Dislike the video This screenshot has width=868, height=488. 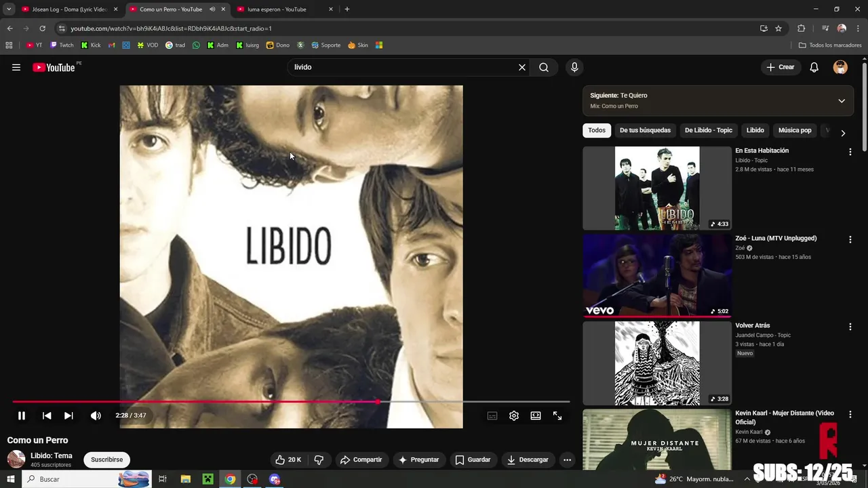pos(319,460)
